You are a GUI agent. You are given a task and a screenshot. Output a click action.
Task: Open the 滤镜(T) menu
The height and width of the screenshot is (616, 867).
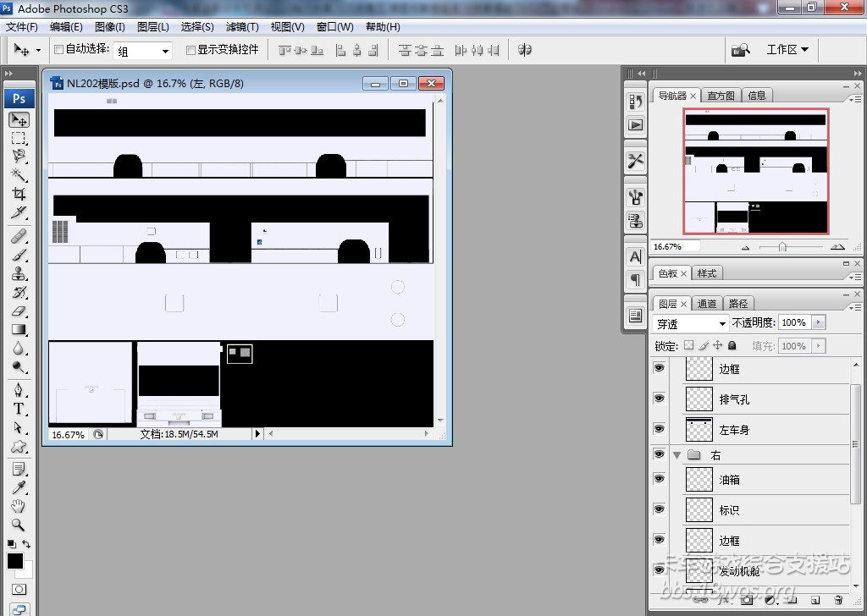242,27
